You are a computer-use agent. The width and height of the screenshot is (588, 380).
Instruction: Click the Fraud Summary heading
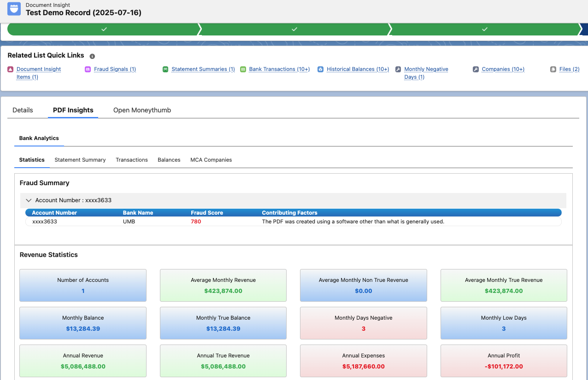[44, 183]
